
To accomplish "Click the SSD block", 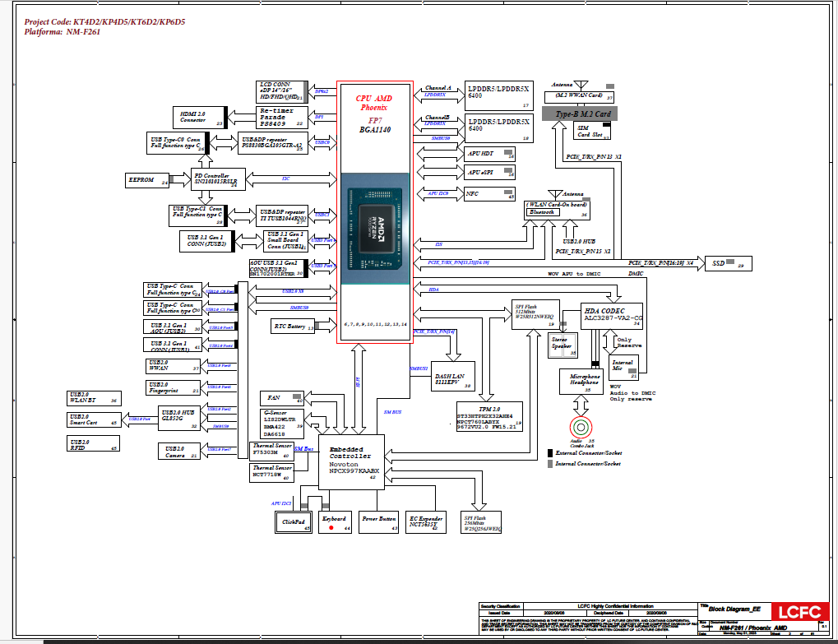I will pyautogui.click(x=729, y=263).
